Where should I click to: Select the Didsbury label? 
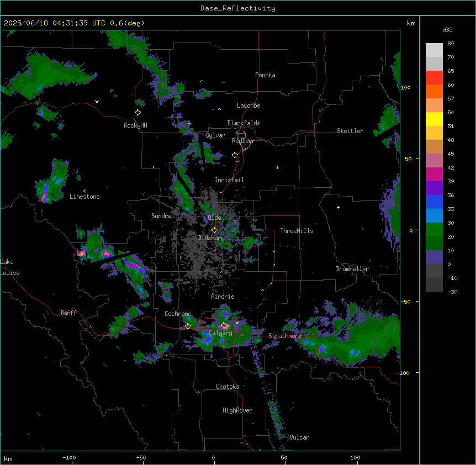(211, 238)
